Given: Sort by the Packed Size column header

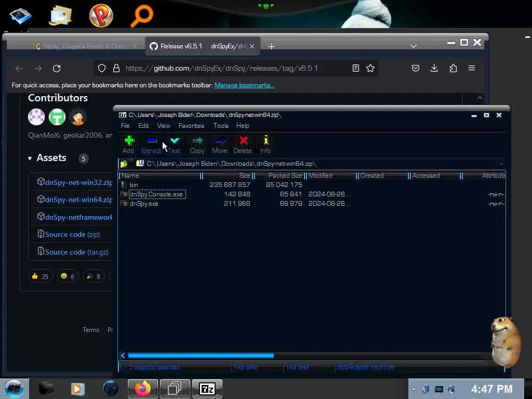Looking at the screenshot, I should pos(280,176).
